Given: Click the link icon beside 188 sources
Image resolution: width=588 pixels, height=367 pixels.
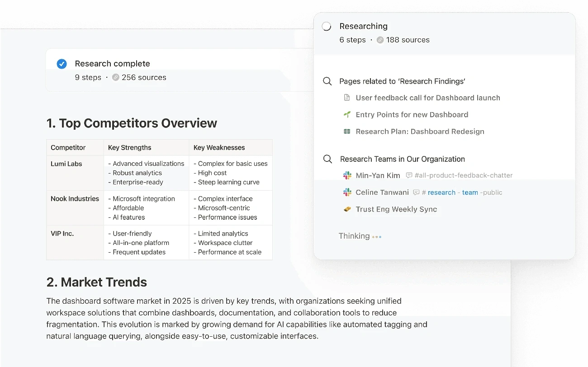Looking at the screenshot, I should [x=380, y=40].
